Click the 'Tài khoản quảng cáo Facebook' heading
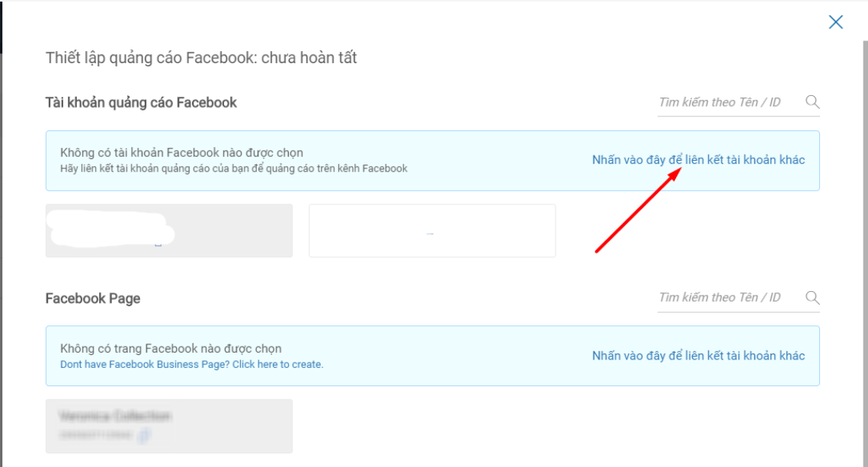868x467 pixels. pos(141,103)
